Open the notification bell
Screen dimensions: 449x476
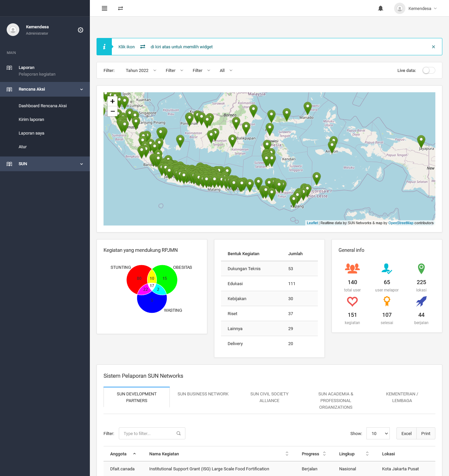pyautogui.click(x=380, y=8)
